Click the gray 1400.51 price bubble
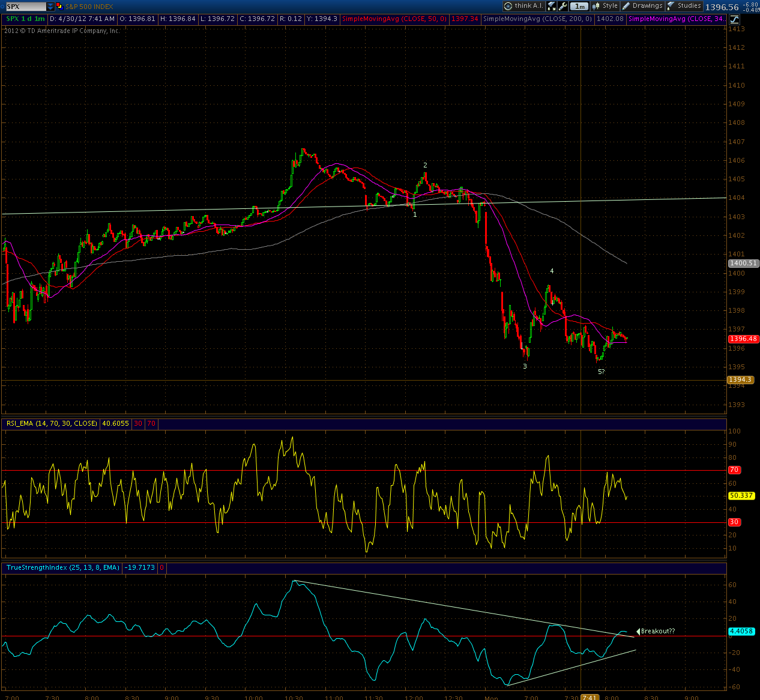The height and width of the screenshot is (700, 760). tap(743, 263)
